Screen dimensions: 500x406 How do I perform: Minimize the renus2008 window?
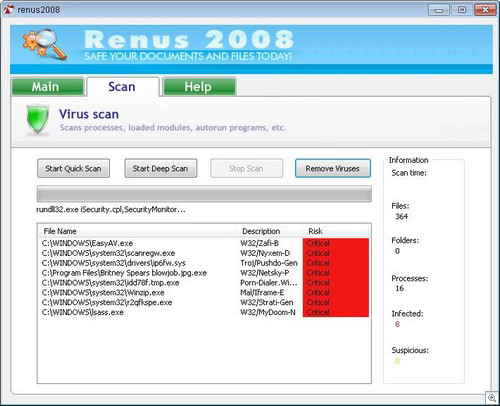(439, 10)
